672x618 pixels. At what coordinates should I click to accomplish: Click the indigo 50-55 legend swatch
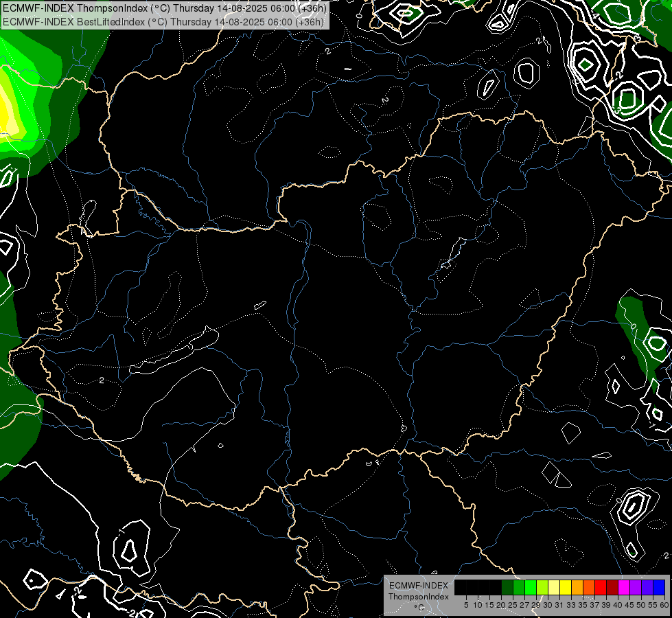pyautogui.click(x=647, y=587)
